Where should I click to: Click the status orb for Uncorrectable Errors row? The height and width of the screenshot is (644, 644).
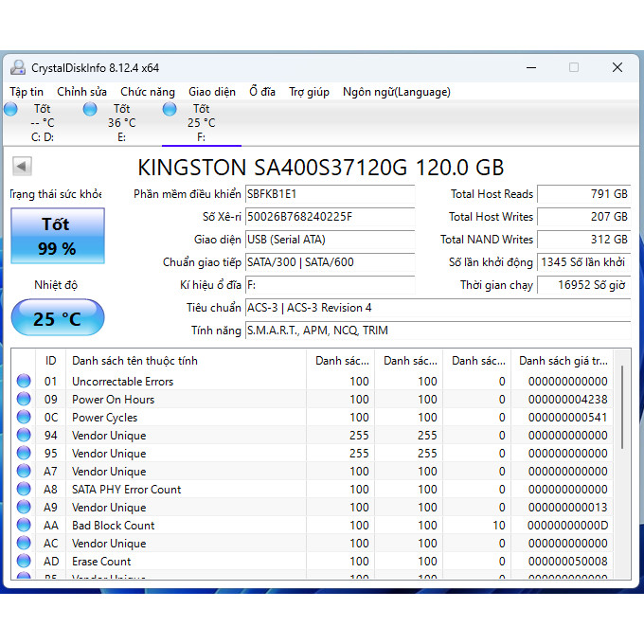(x=24, y=381)
